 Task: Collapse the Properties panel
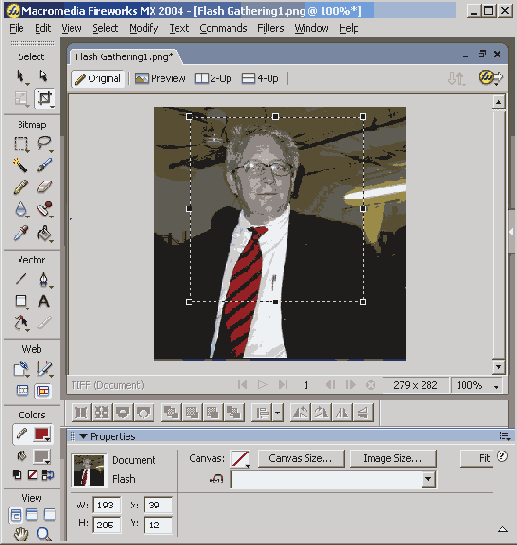click(x=83, y=437)
